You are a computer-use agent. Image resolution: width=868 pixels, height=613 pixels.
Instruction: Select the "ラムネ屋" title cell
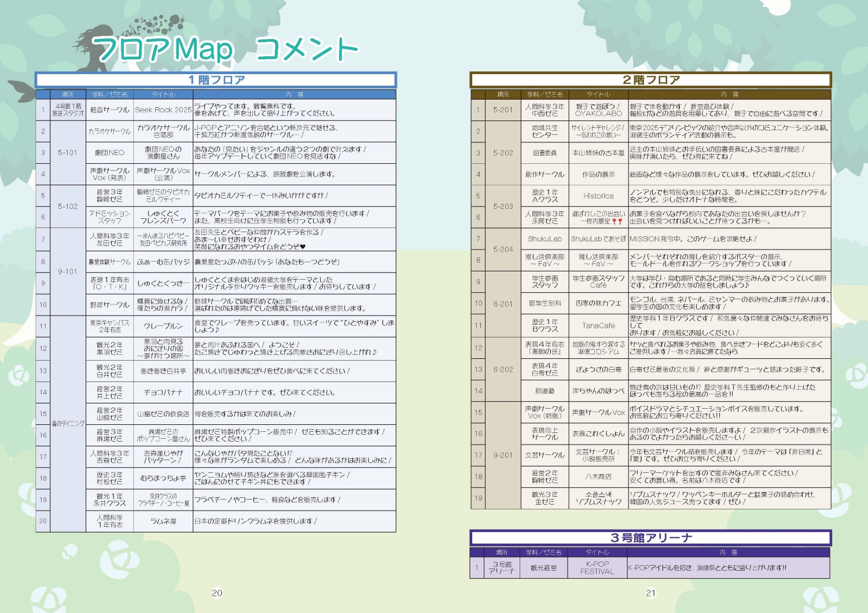point(163,521)
